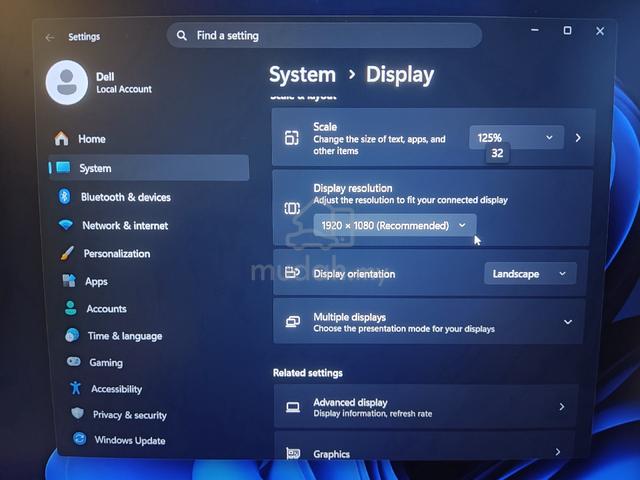Click the Find a setting search box
The width and height of the screenshot is (640, 480).
click(x=324, y=36)
